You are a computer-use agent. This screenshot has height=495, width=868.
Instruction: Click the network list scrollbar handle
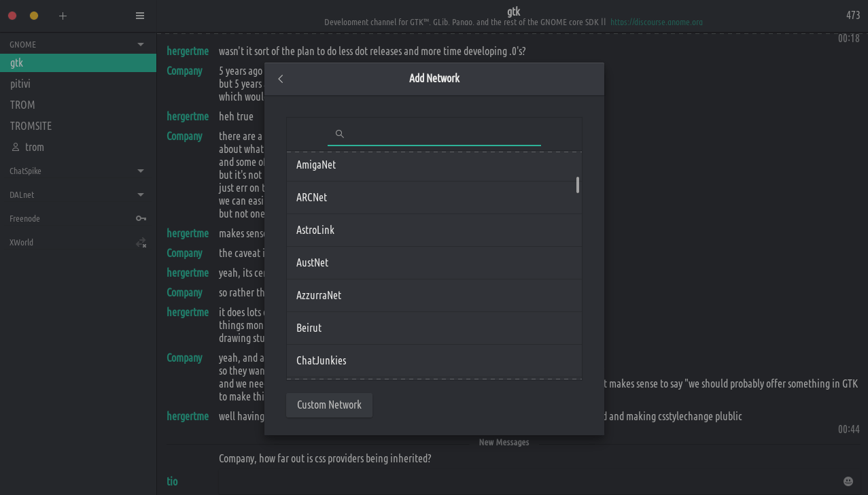click(578, 185)
